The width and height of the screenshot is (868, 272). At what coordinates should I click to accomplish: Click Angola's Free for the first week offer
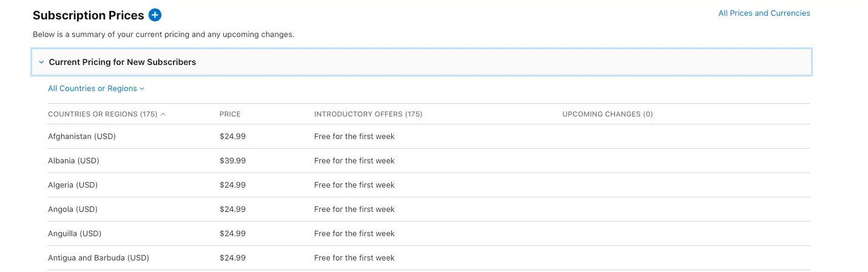pos(354,209)
